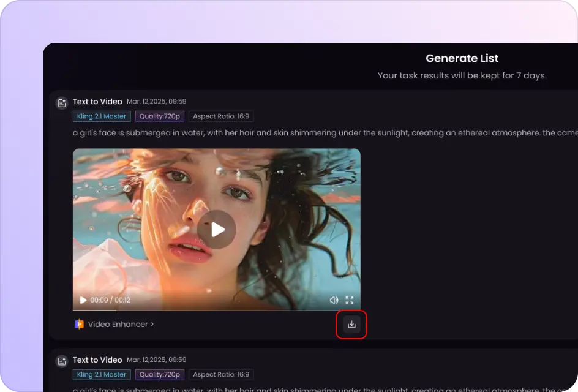
Task: Click the first task's prompt description text
Action: tap(306, 132)
